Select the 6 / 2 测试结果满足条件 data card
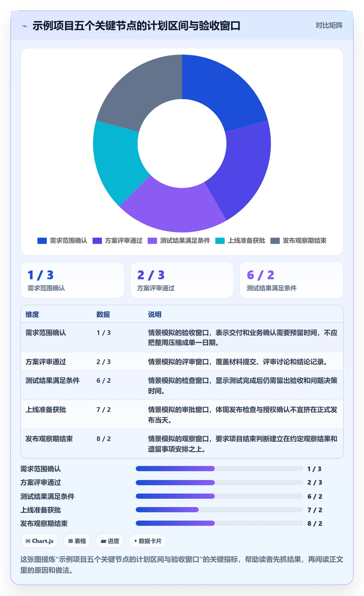 [x=291, y=280]
